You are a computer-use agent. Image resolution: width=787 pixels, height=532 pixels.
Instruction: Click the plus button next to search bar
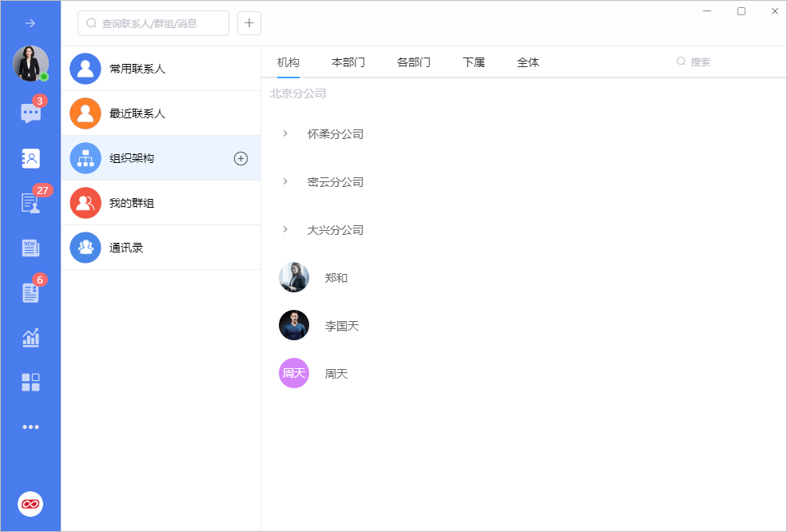tap(248, 22)
